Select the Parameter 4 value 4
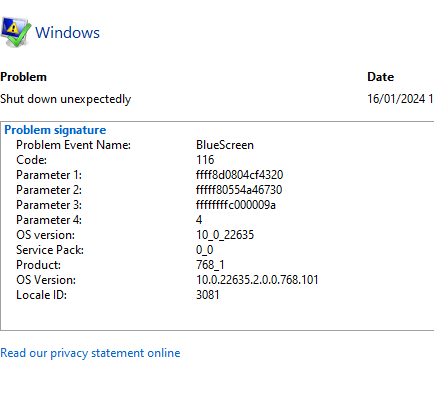This screenshot has width=434, height=400. tap(199, 220)
